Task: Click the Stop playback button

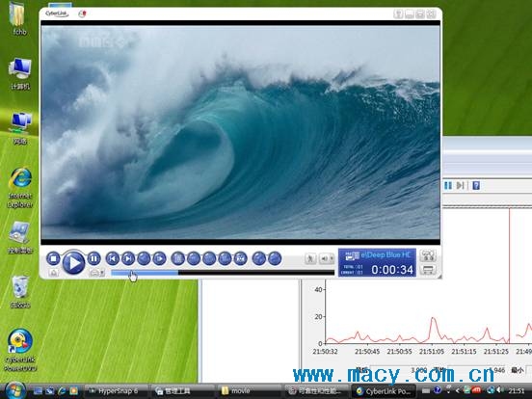Action: pyautogui.click(x=53, y=258)
